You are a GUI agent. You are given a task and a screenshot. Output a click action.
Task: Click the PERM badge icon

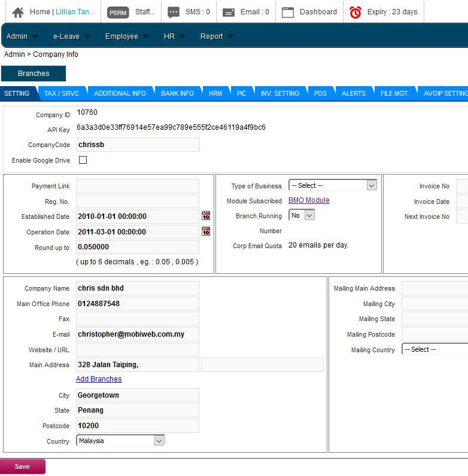[118, 13]
